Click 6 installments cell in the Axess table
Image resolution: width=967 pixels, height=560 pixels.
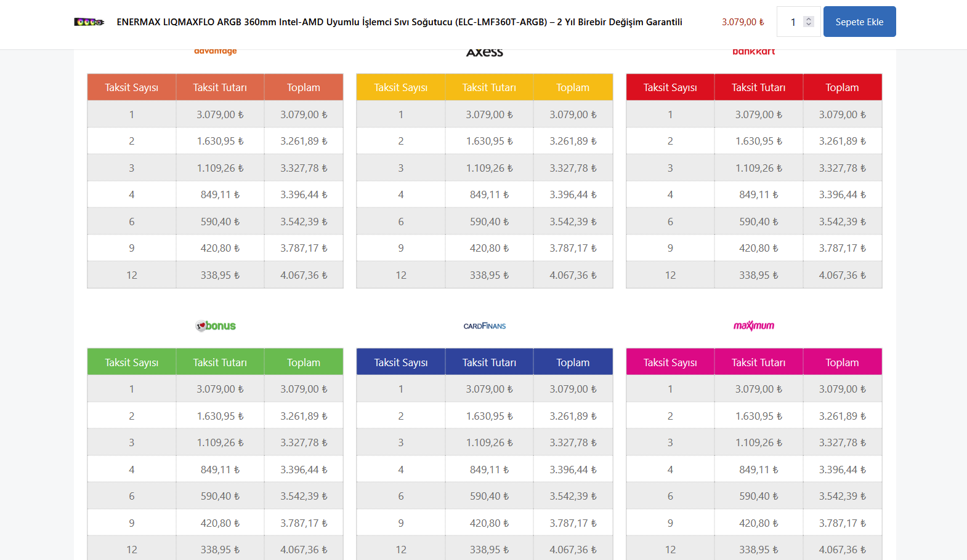tap(401, 222)
